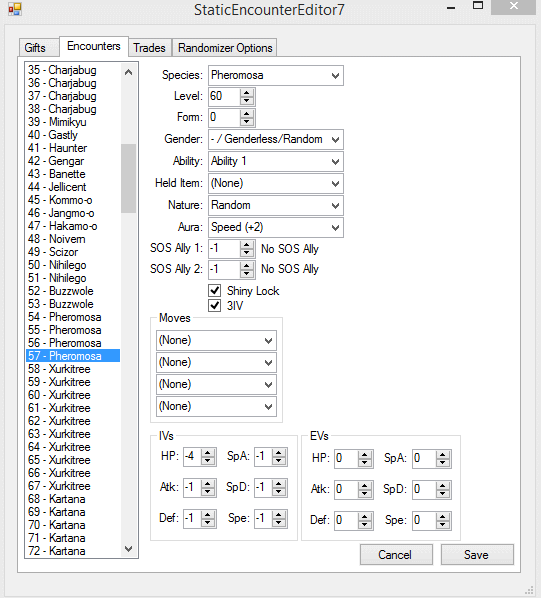Close the StaticEncounterEditor7 window
This screenshot has width=541, height=598.
[514, 6]
